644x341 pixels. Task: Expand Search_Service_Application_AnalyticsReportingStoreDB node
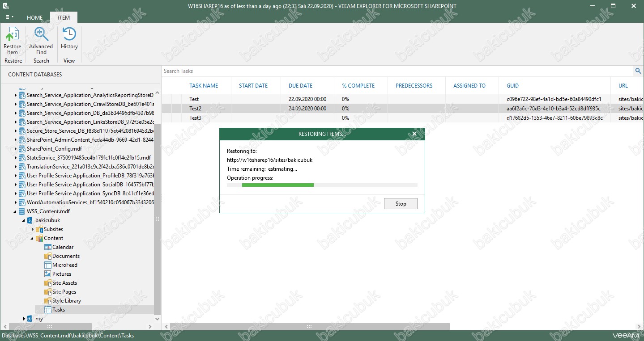16,95
